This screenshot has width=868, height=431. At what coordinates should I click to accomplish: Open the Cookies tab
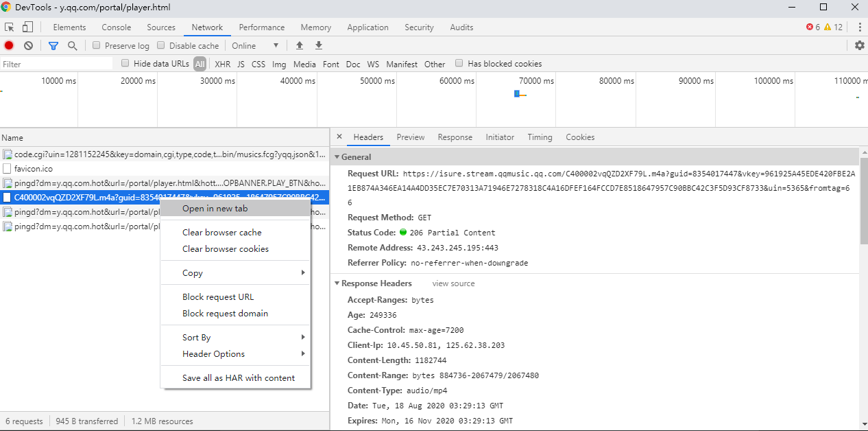click(x=580, y=137)
